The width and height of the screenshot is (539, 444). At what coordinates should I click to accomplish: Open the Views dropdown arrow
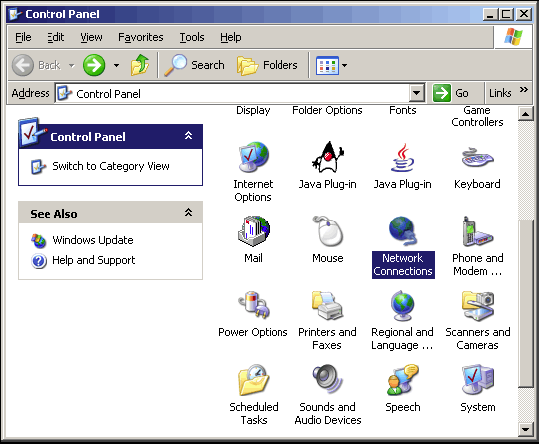[x=344, y=65]
